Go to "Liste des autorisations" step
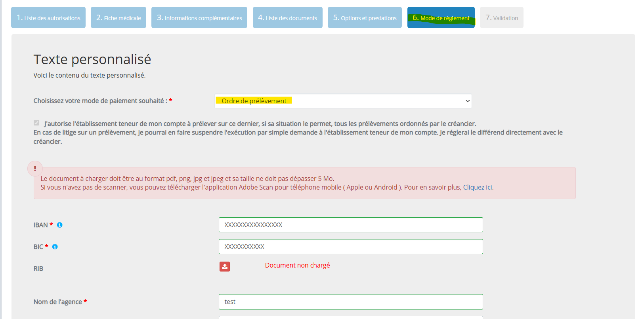The height and width of the screenshot is (319, 644). (48, 18)
